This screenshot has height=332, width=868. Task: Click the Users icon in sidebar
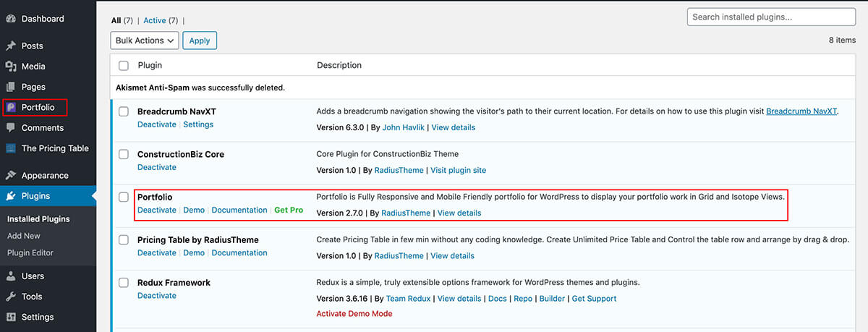11,276
